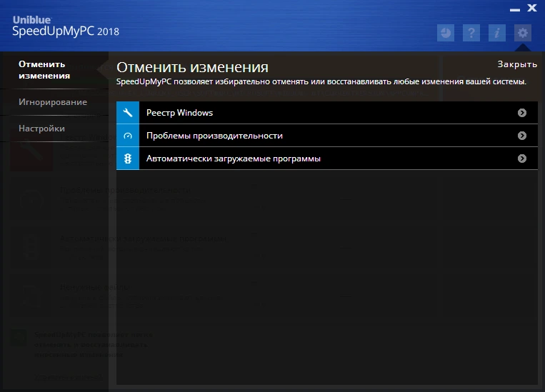Select the Реестр Windows row label

point(179,113)
